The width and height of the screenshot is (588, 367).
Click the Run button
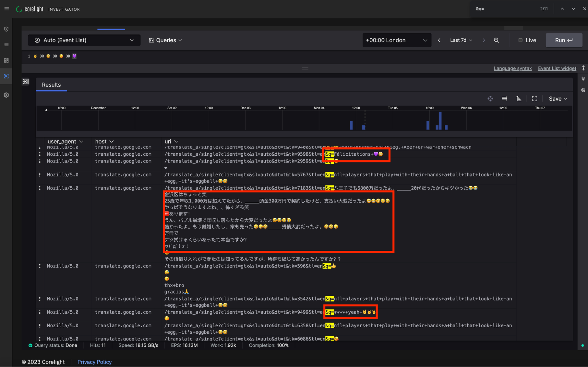tap(563, 40)
